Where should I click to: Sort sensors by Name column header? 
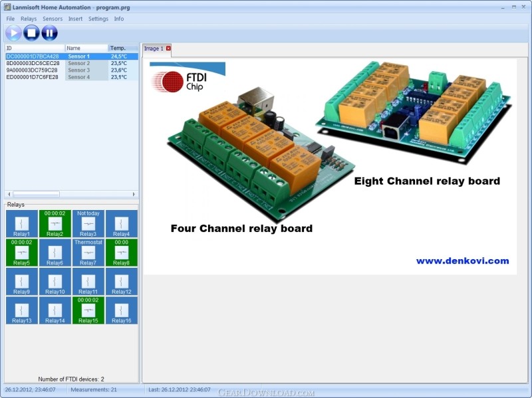click(87, 48)
